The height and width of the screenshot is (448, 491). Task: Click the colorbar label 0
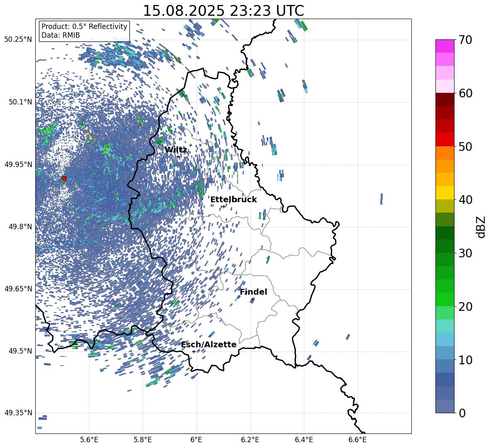(462, 413)
